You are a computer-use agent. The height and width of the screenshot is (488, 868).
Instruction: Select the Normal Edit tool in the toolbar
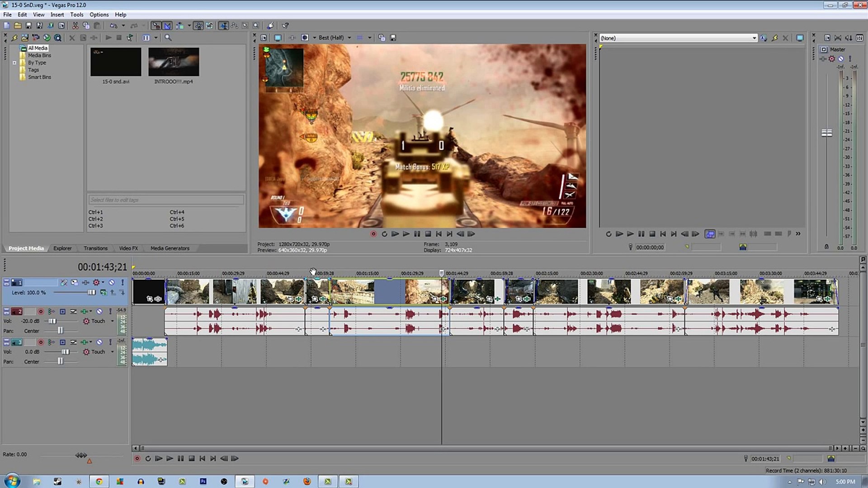[223, 26]
